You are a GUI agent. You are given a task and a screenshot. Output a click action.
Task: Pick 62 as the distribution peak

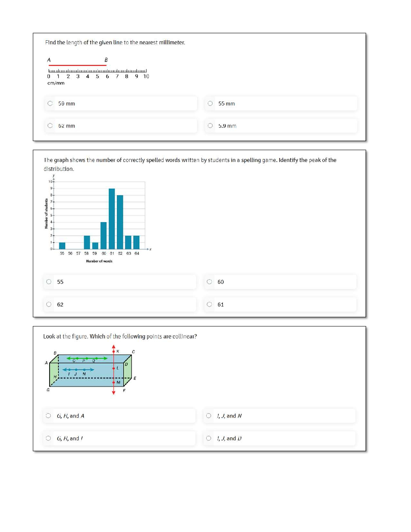(x=49, y=304)
